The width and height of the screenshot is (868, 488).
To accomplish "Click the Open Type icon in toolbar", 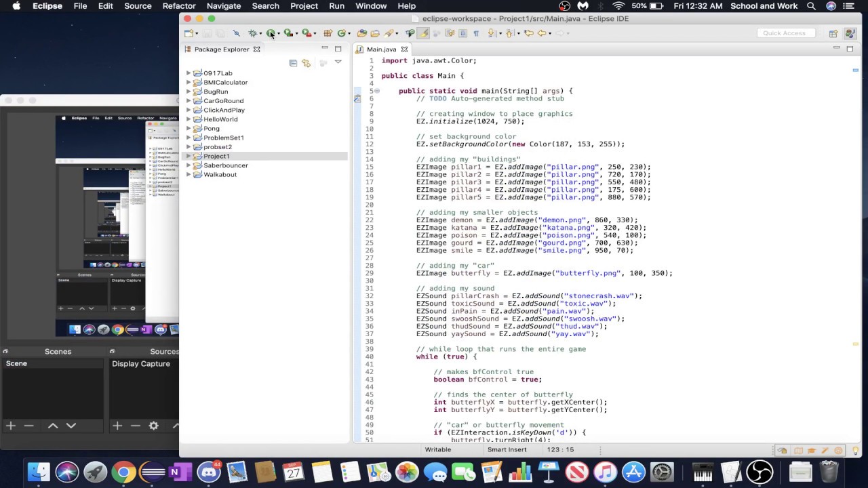I will coord(362,33).
